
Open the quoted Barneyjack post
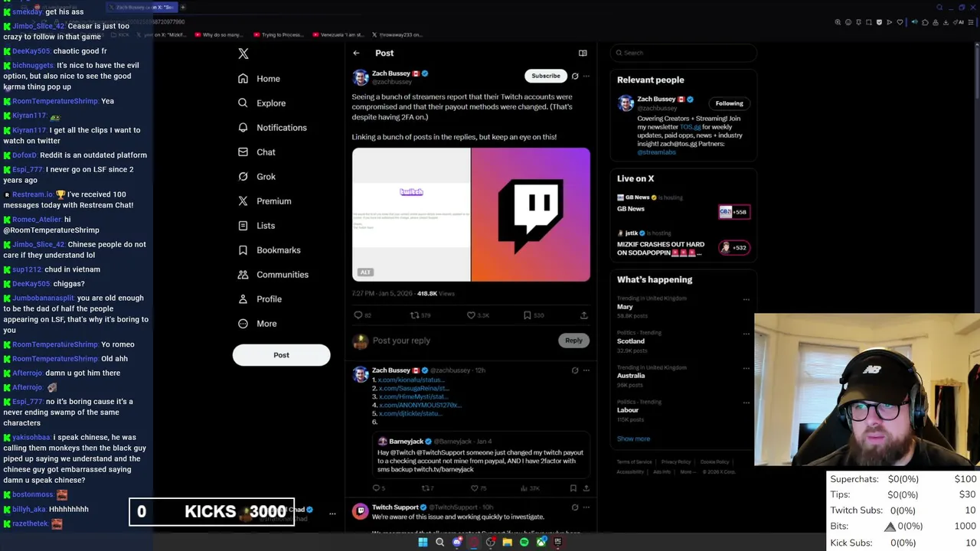(481, 455)
